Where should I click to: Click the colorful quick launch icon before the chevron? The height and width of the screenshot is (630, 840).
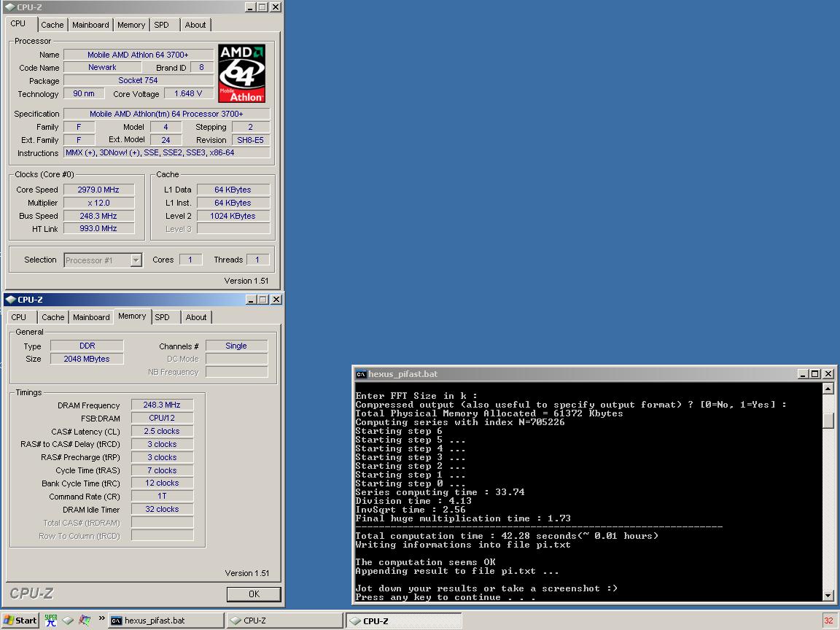(x=84, y=621)
